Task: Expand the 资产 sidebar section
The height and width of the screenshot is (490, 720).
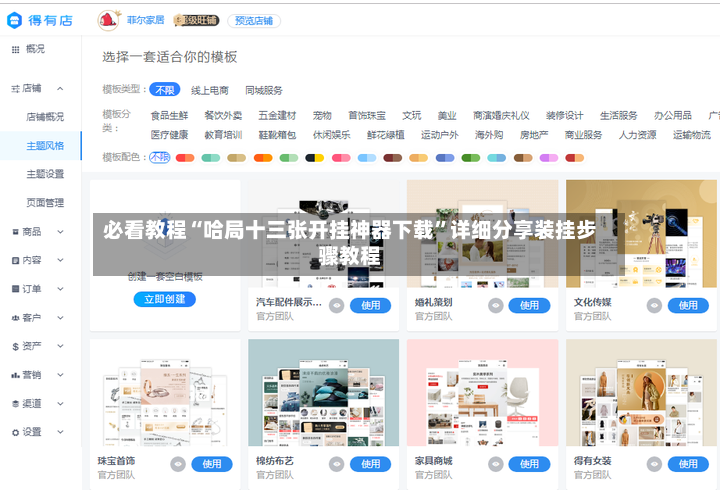Action: pos(60,346)
